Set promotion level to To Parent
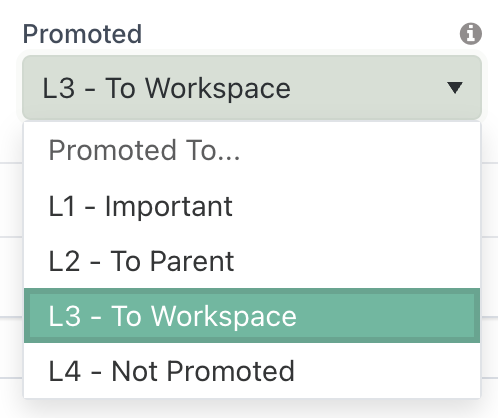Screen dimensions: 498x418 coord(252,261)
